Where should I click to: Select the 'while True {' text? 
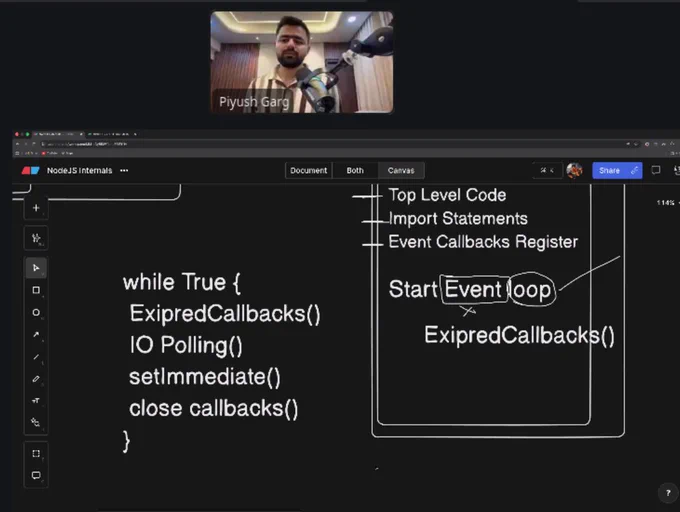182,282
